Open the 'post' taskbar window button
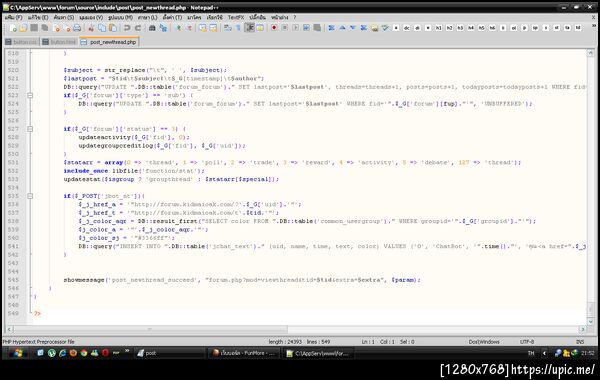600x380 pixels. (x=169, y=353)
